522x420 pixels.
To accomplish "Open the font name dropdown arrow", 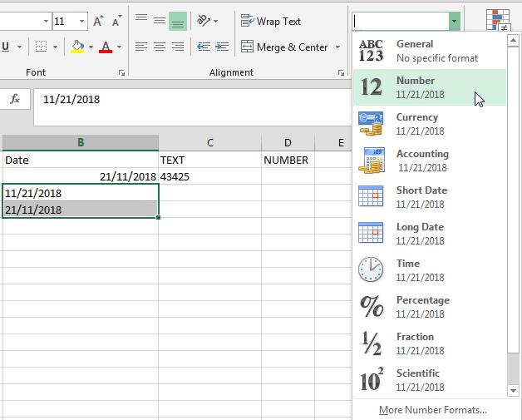I will [46, 22].
